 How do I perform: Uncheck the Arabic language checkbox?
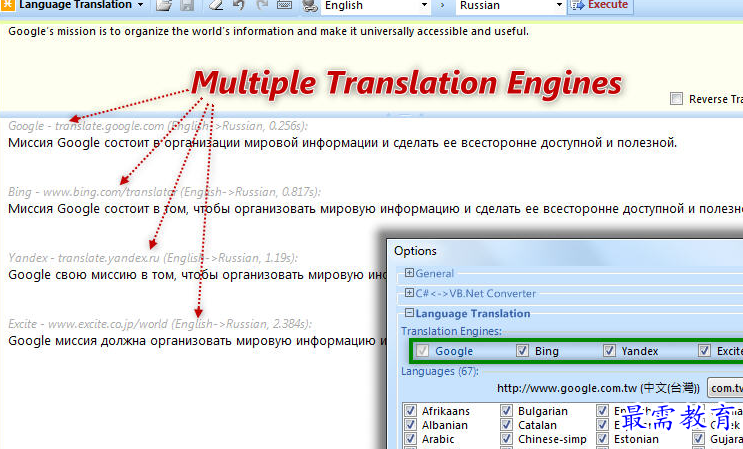coord(410,439)
